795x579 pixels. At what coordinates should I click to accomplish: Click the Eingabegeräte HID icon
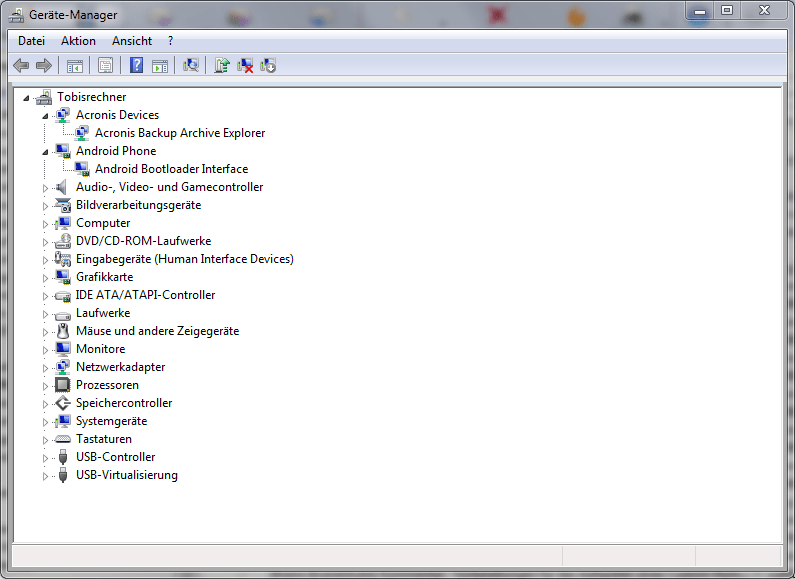63,259
